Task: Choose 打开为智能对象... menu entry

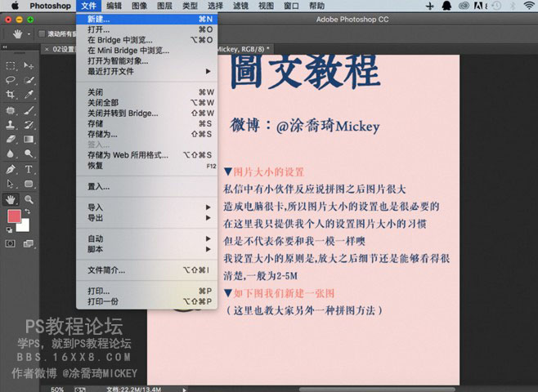Action: pyautogui.click(x=147, y=61)
